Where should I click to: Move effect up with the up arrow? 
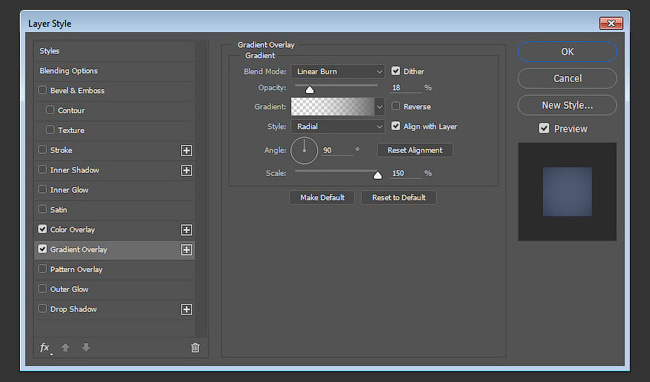[x=65, y=347]
